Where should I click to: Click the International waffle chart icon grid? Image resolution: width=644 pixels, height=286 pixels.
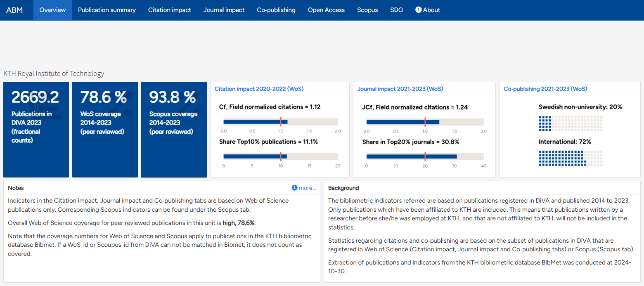point(570,158)
